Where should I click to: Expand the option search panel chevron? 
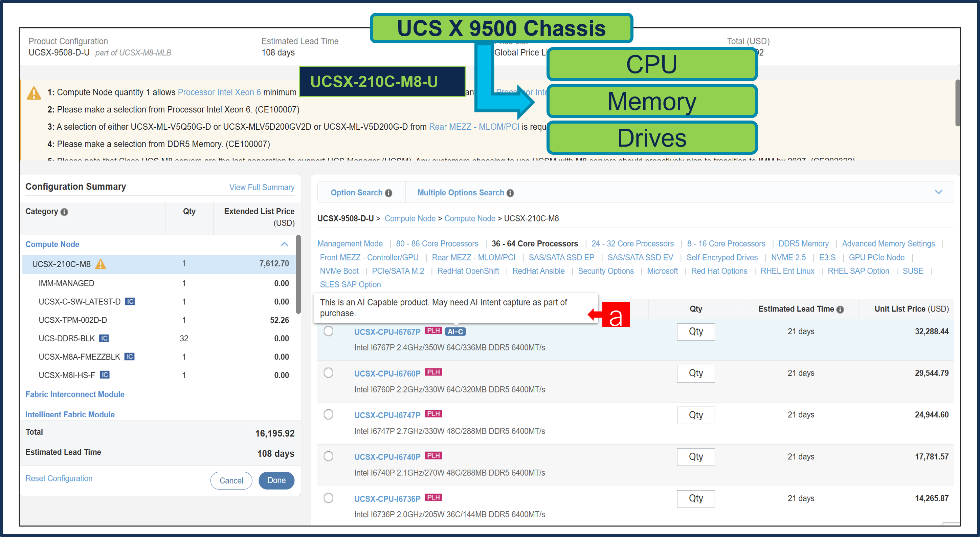coord(938,192)
